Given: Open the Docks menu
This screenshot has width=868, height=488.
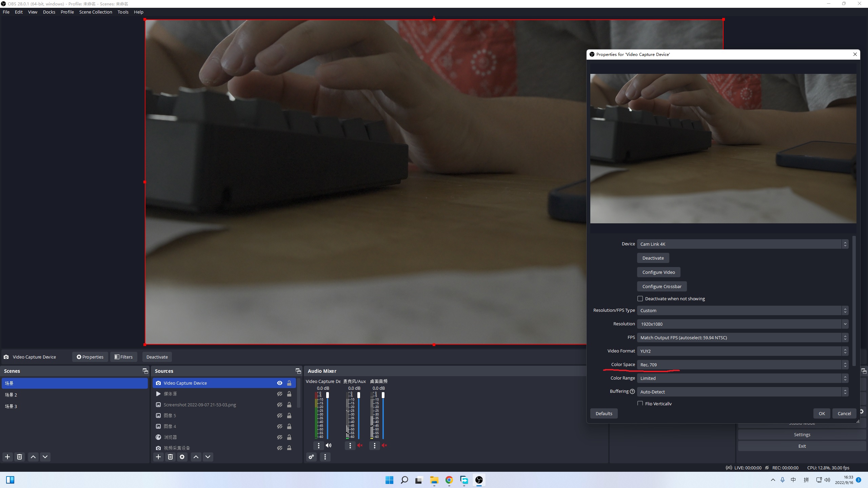Looking at the screenshot, I should [49, 12].
